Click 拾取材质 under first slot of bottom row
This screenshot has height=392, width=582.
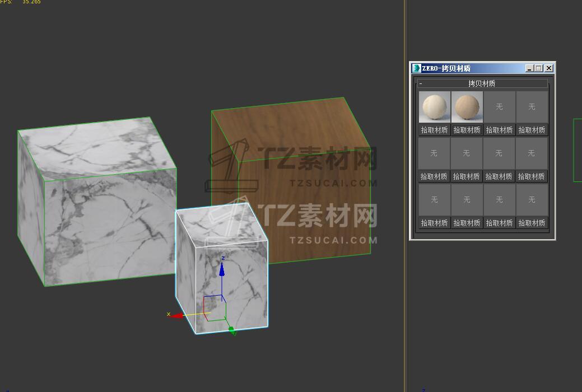click(434, 223)
